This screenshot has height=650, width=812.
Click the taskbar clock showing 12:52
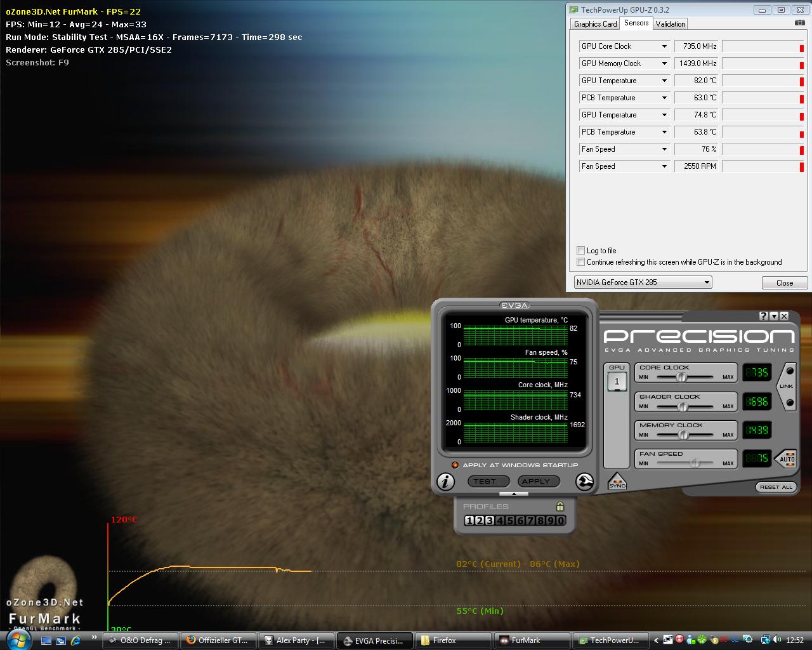(x=795, y=640)
